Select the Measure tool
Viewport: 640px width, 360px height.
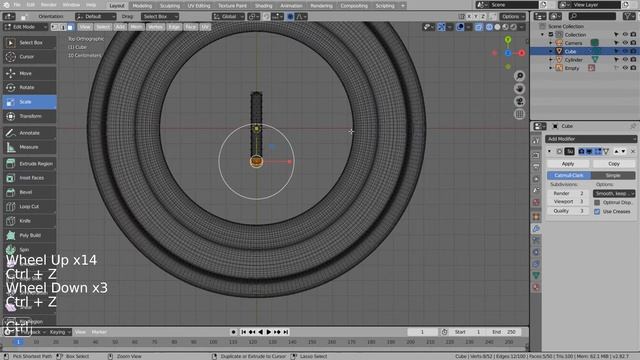29,147
